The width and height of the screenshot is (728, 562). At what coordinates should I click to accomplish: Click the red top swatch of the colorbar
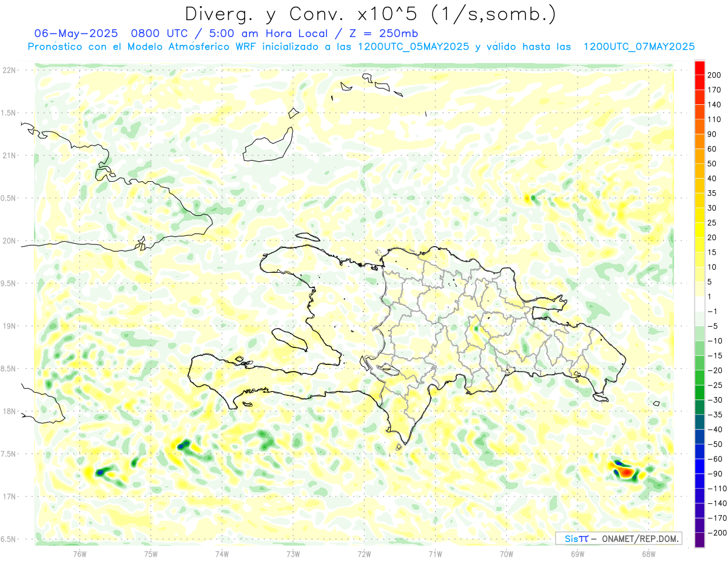[x=699, y=68]
